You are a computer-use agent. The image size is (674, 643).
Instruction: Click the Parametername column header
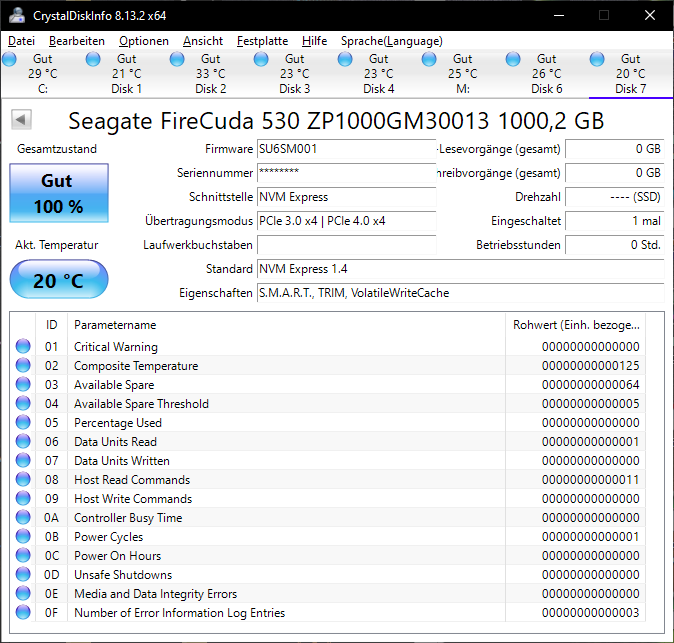tap(286, 325)
